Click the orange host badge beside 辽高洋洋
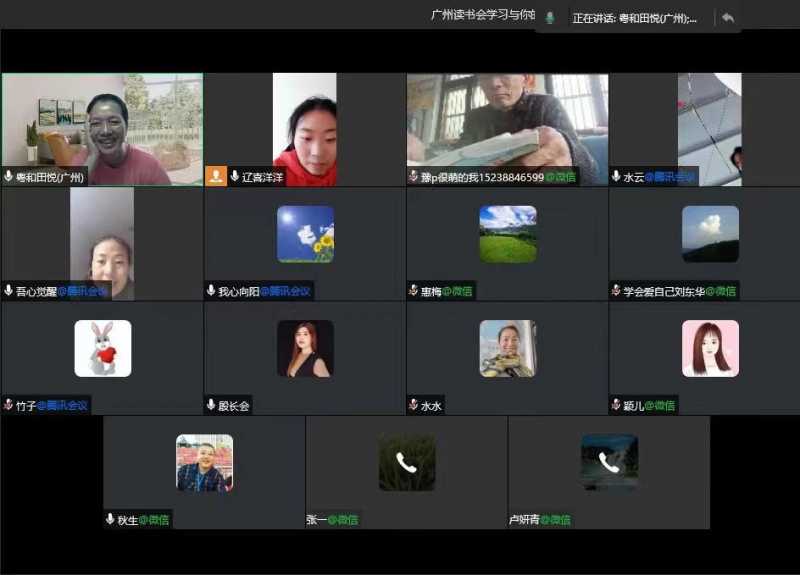 [x=216, y=176]
